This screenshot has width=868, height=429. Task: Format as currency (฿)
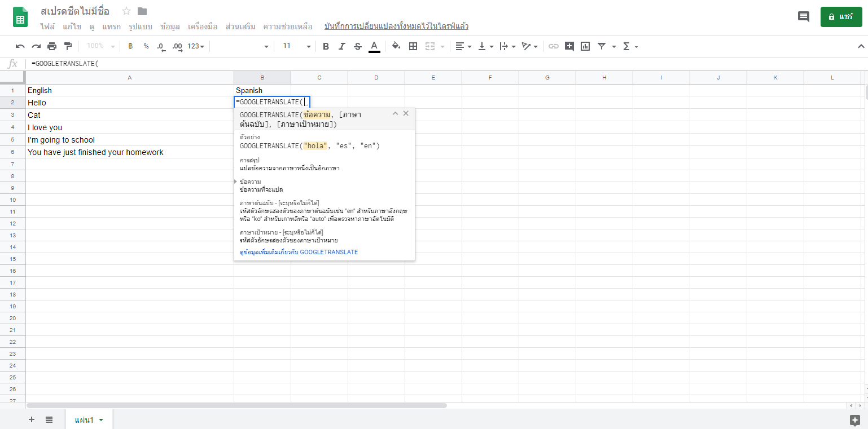130,46
